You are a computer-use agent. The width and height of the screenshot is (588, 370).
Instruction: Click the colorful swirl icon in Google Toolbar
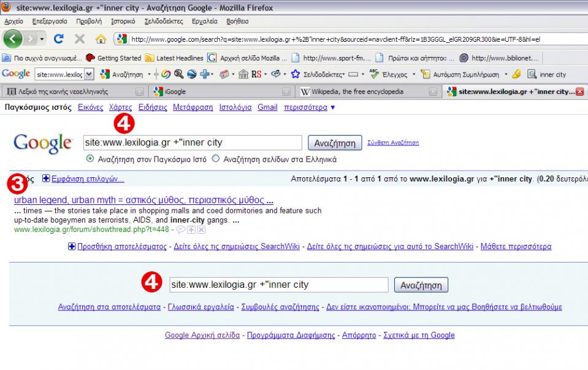pos(166,74)
